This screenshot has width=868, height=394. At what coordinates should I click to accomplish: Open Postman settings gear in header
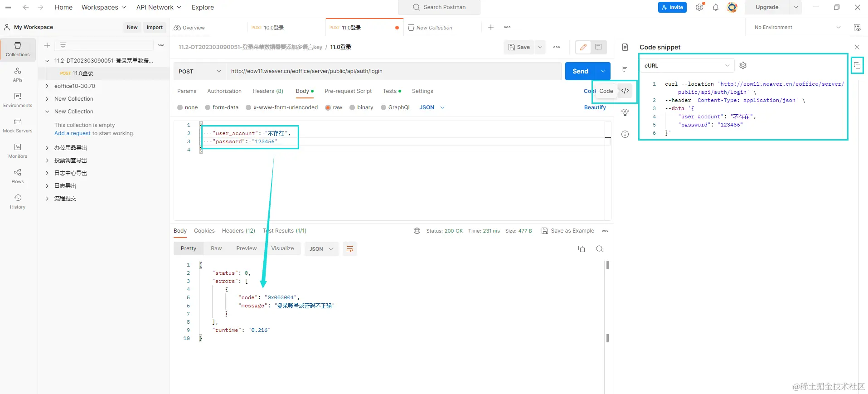click(x=700, y=7)
